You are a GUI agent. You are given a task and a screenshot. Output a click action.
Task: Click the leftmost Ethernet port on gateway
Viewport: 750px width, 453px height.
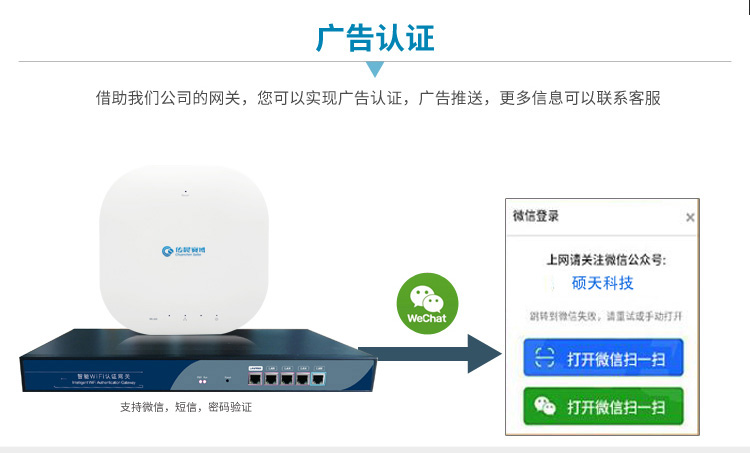tap(255, 379)
